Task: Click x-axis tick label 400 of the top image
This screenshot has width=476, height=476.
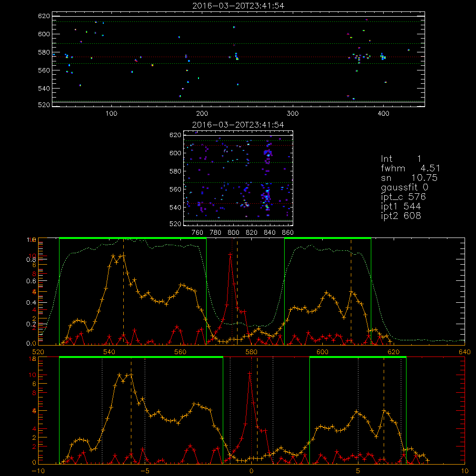Action: 383,114
